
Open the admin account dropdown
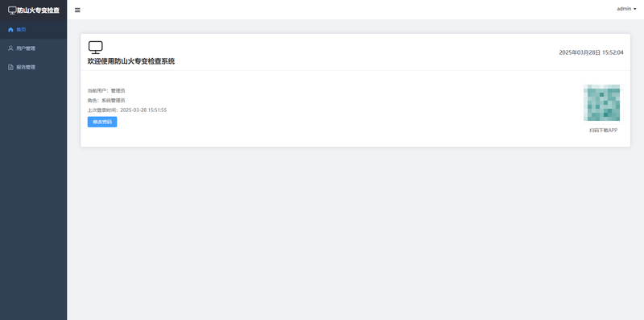point(626,9)
